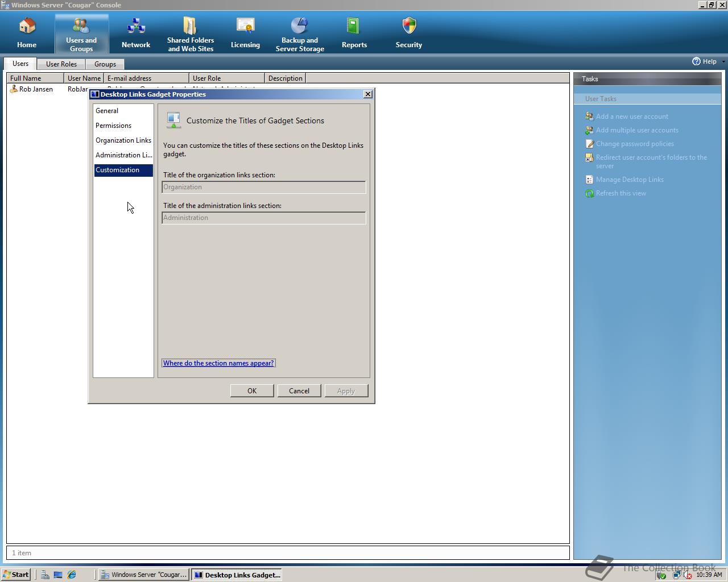Sort by the User Role column header
This screenshot has width=728, height=582.
tap(227, 78)
